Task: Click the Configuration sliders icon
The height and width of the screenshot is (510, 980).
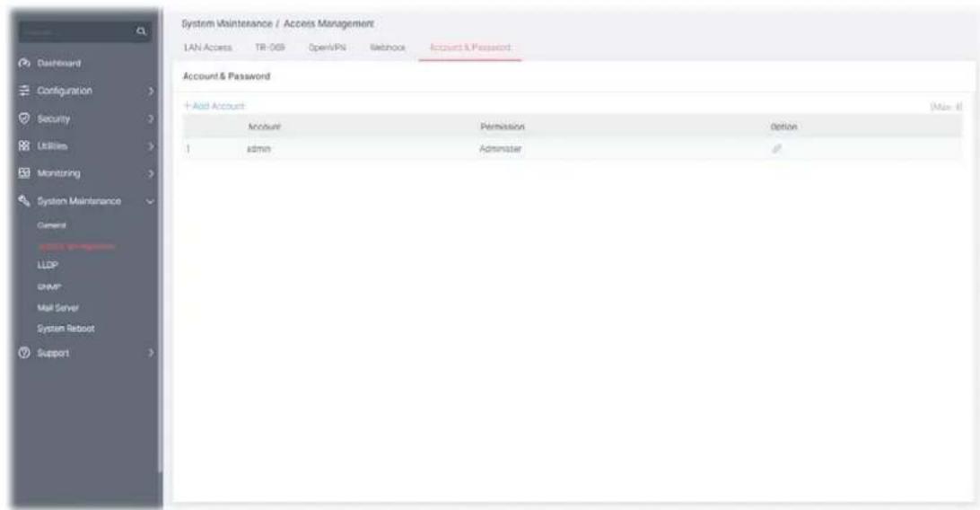Action: [24, 91]
